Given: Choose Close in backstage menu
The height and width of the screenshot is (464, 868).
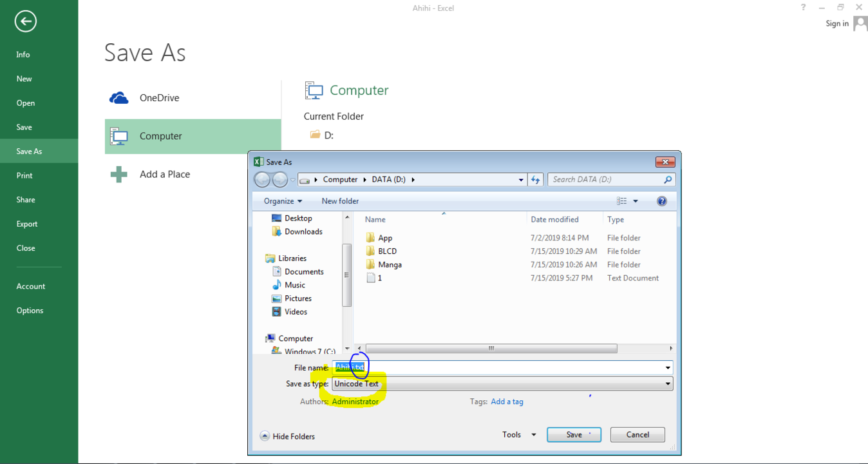Looking at the screenshot, I should pyautogui.click(x=26, y=248).
